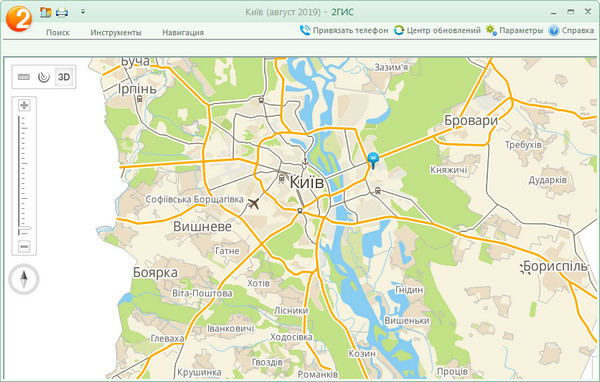The image size is (600, 382).
Task: Click the 2GIS orange logo button
Action: click(x=18, y=19)
